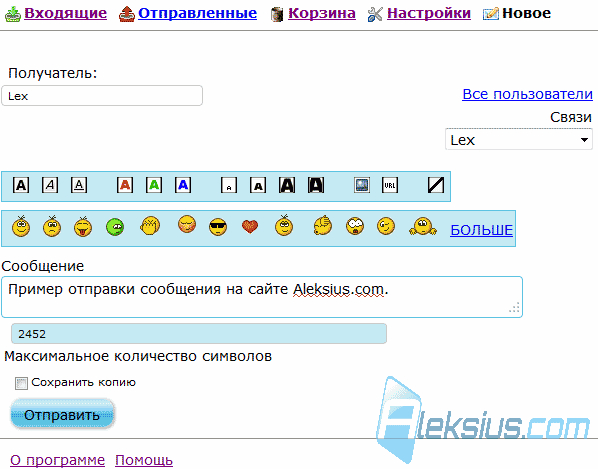Choose the largest font size icon

[x=316, y=185]
